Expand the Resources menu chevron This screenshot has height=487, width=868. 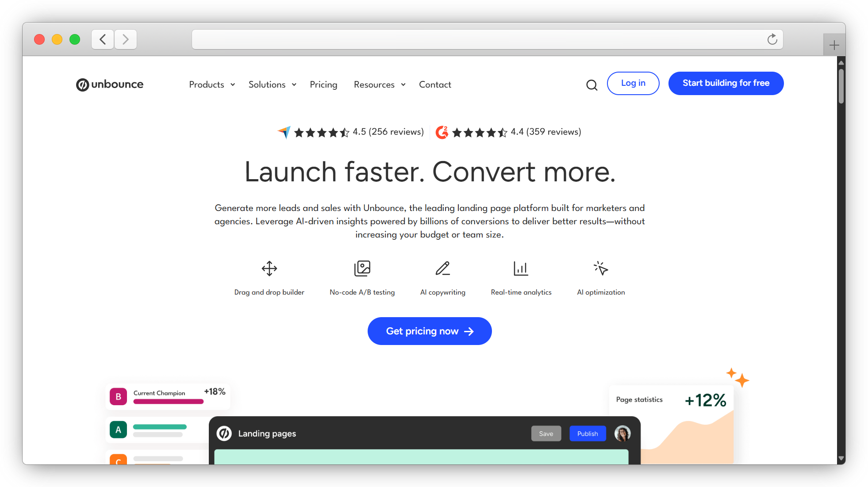[403, 84]
